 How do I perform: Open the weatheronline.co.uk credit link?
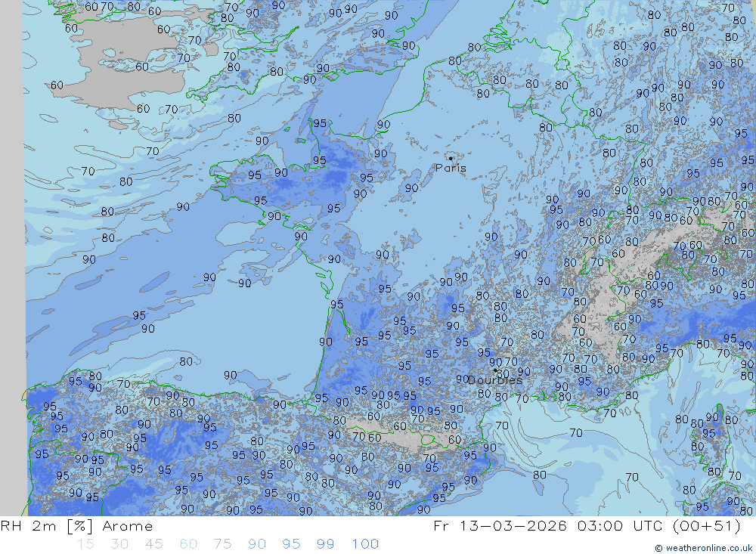tap(703, 548)
